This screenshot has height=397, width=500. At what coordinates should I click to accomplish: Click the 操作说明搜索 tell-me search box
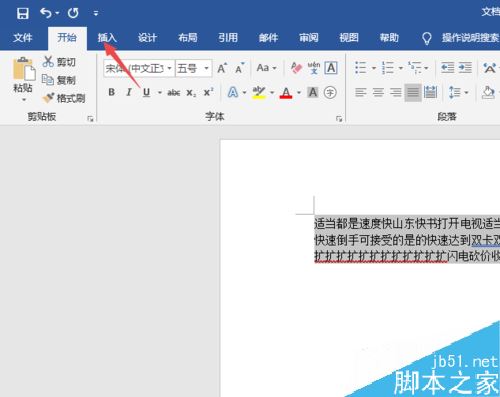(x=470, y=38)
